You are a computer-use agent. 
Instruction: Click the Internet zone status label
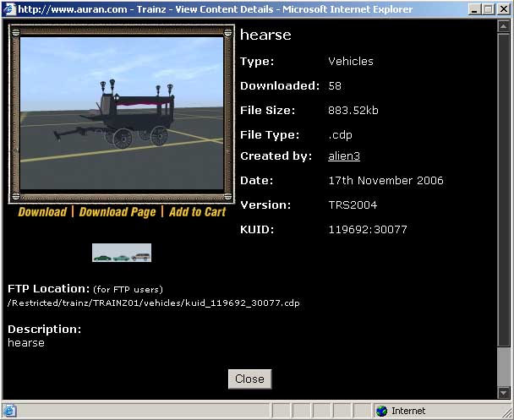[408, 411]
